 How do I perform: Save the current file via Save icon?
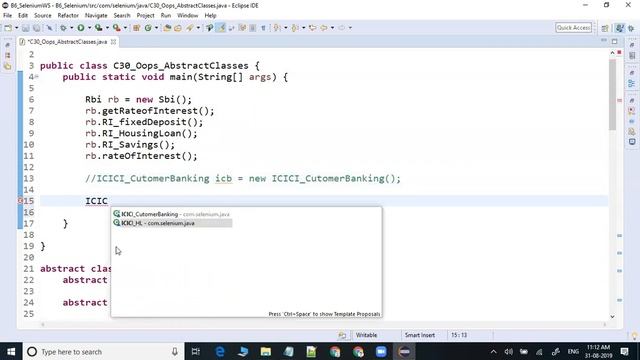(x=25, y=28)
